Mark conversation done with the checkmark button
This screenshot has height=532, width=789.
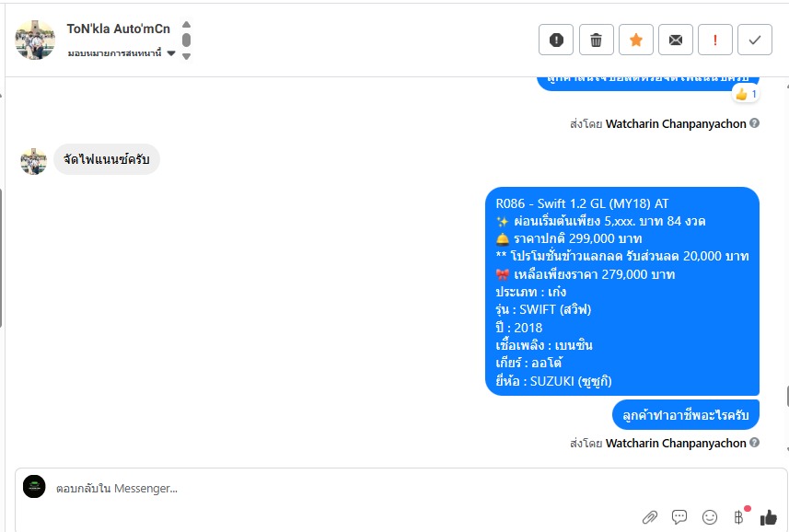click(755, 40)
